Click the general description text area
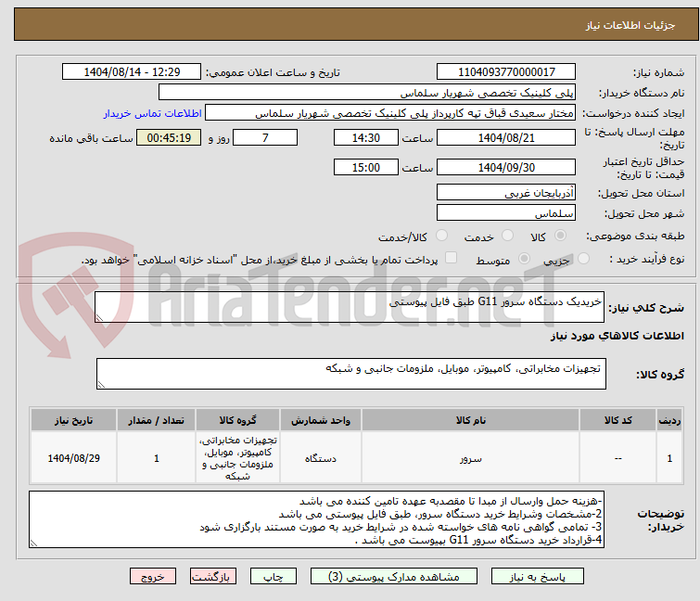700x601 pixels. [x=350, y=307]
